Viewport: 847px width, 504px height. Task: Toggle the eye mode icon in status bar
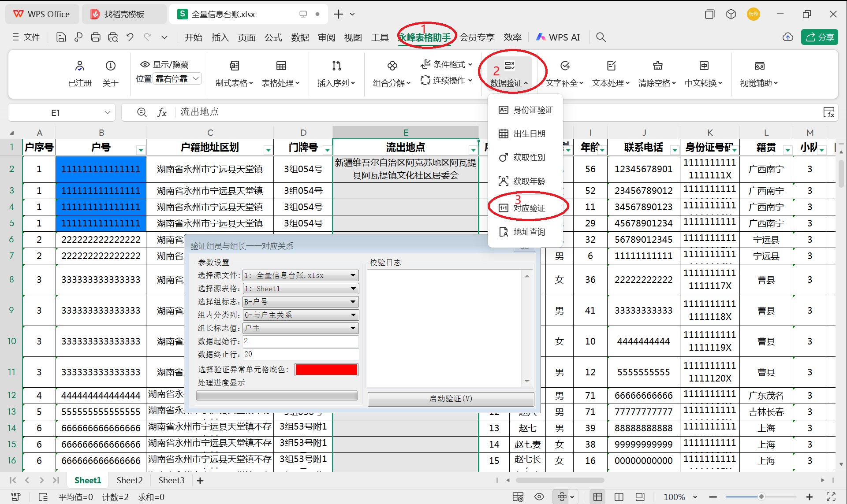(539, 497)
